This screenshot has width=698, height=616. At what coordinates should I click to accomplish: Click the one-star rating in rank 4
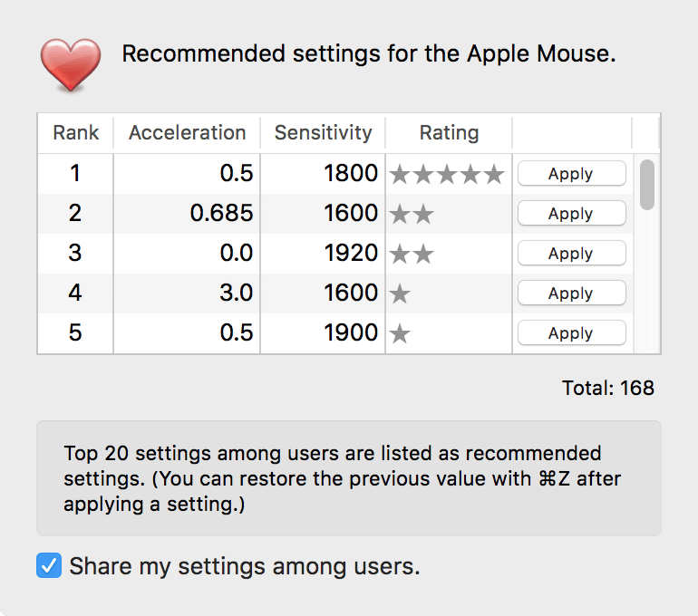(400, 294)
